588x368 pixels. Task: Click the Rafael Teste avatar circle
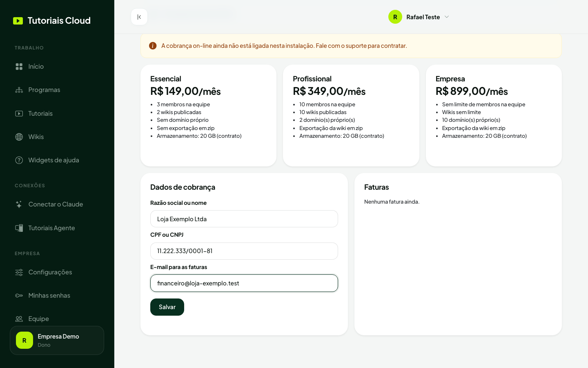pos(395,17)
